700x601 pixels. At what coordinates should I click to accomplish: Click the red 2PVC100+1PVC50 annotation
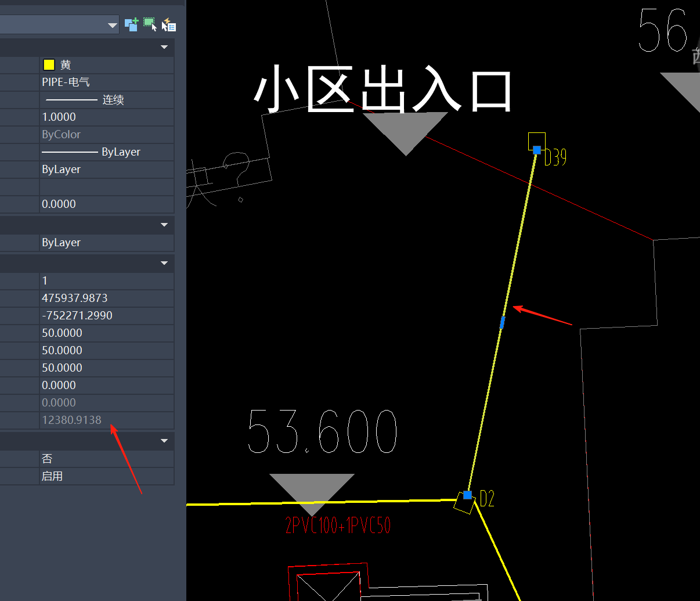338,525
